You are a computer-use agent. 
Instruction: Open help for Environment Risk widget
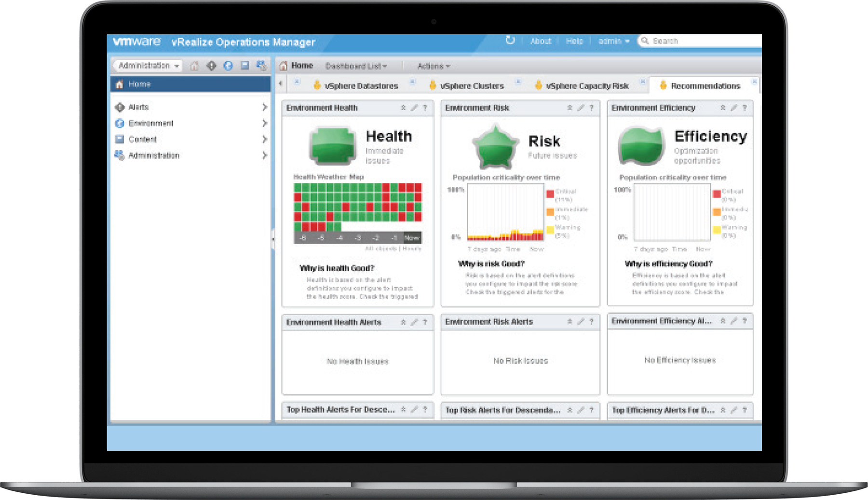click(x=592, y=108)
